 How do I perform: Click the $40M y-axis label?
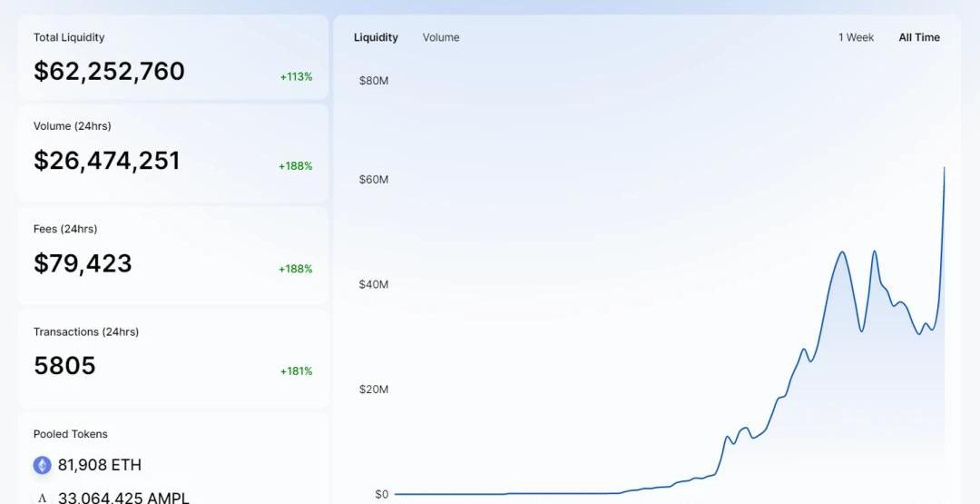point(374,284)
